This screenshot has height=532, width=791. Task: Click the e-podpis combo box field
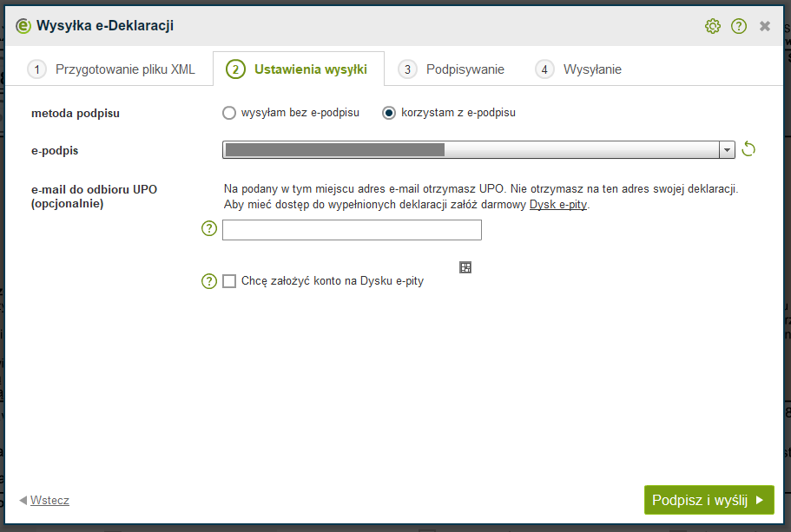click(x=471, y=150)
